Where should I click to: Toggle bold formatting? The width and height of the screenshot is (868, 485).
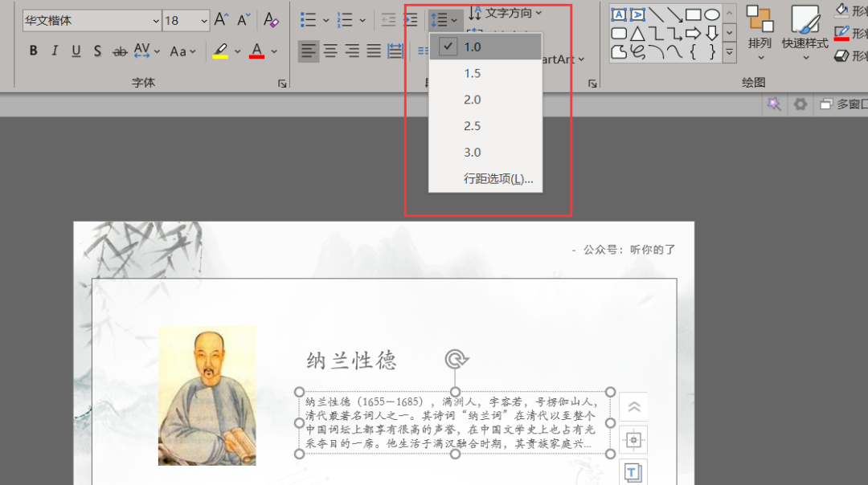pos(33,51)
